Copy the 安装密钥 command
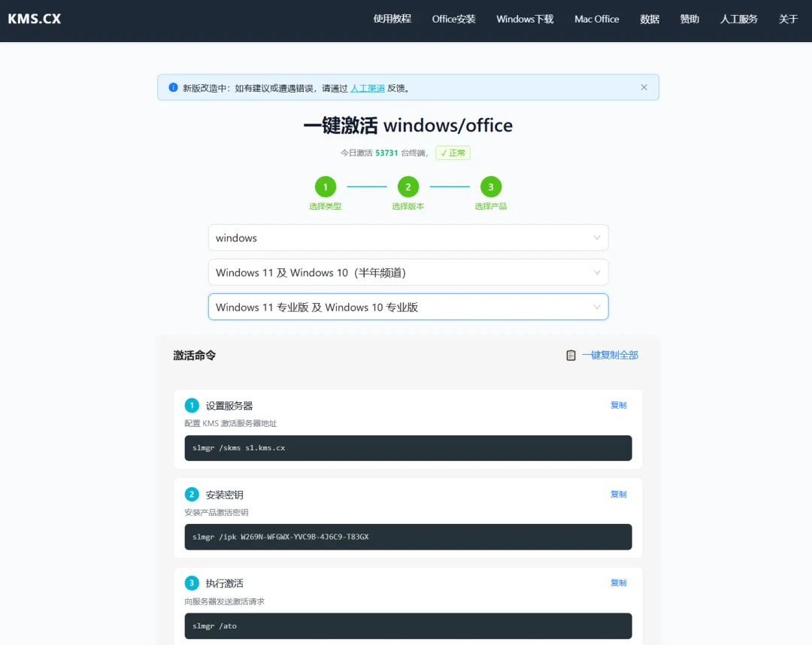 click(x=618, y=495)
